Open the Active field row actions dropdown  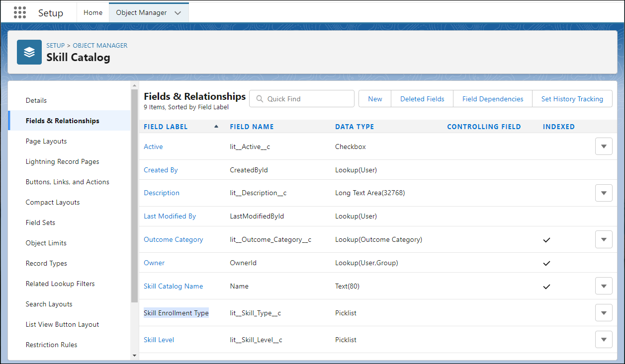604,146
